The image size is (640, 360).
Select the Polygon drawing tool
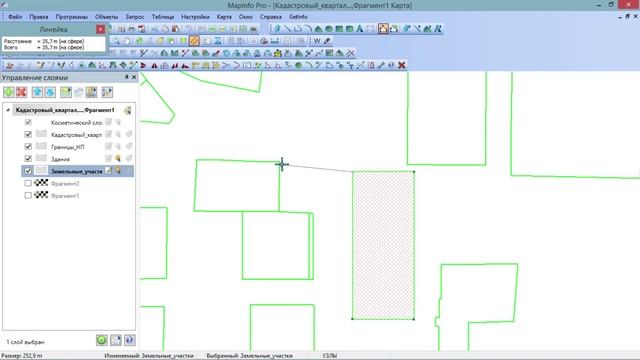click(318, 29)
